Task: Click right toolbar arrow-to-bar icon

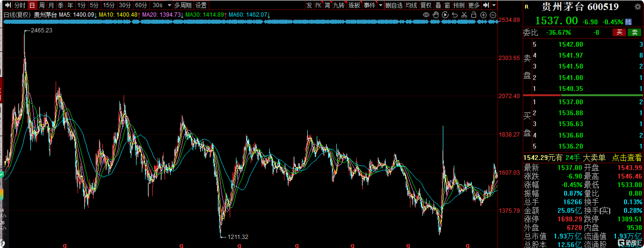Action: point(486,5)
